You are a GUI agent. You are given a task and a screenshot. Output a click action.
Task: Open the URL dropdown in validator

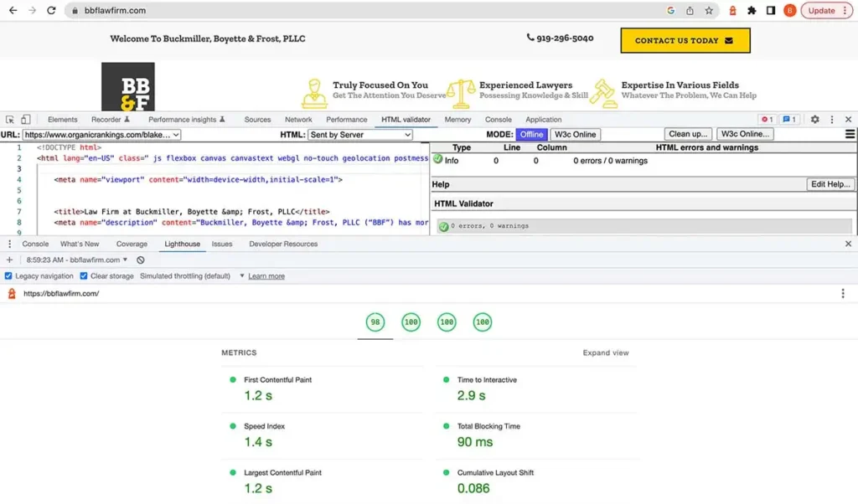coord(101,135)
